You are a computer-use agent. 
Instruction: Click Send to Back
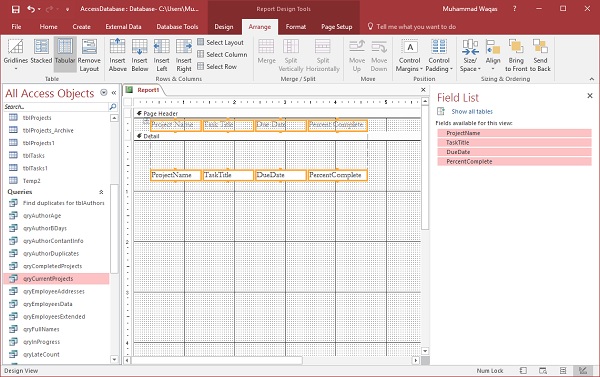point(540,55)
